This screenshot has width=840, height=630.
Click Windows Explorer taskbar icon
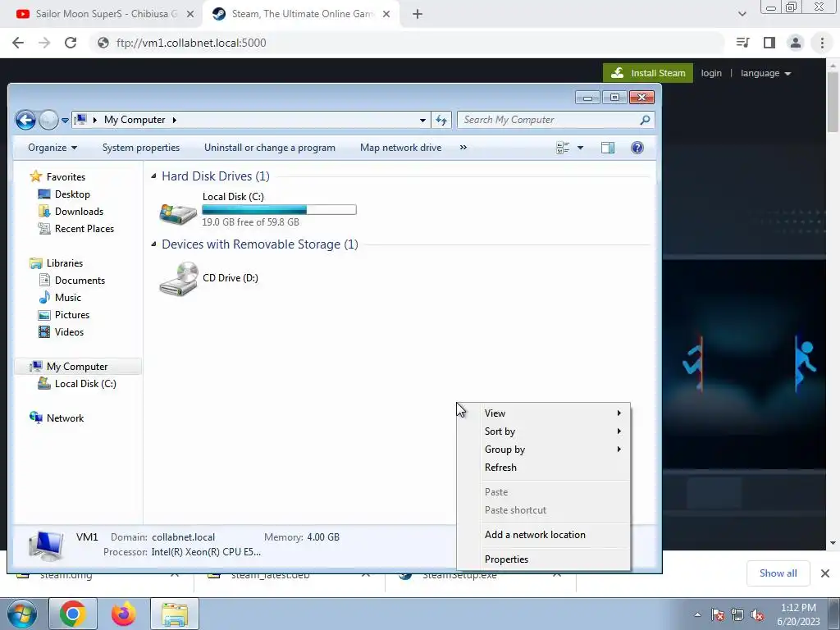click(175, 614)
